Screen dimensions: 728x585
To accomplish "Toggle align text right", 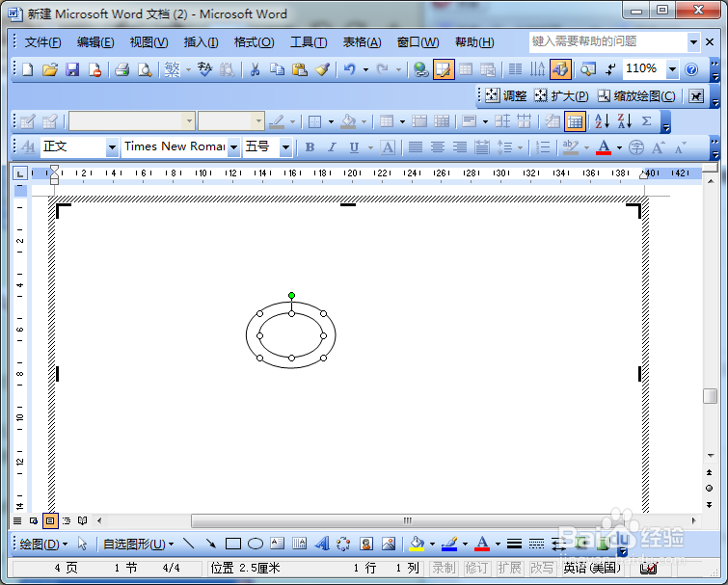I will pos(460,147).
